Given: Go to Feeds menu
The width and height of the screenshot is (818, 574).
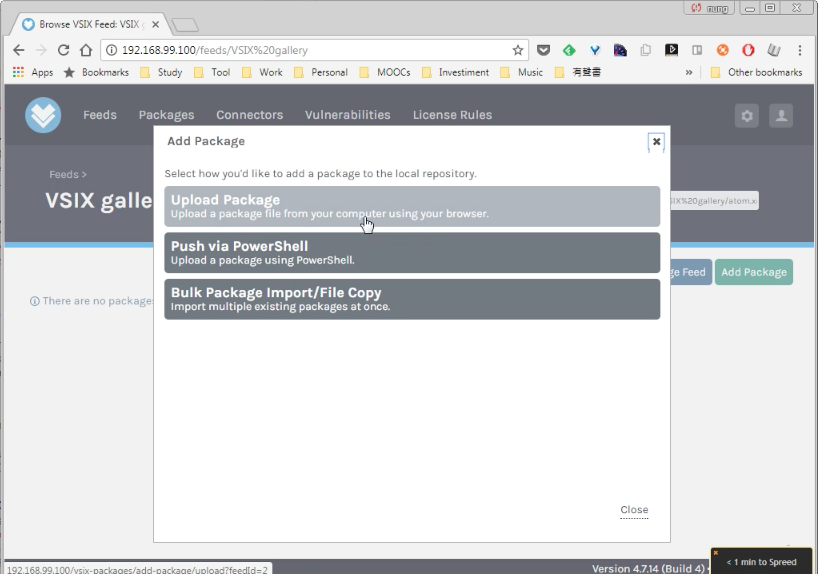Looking at the screenshot, I should tap(100, 115).
